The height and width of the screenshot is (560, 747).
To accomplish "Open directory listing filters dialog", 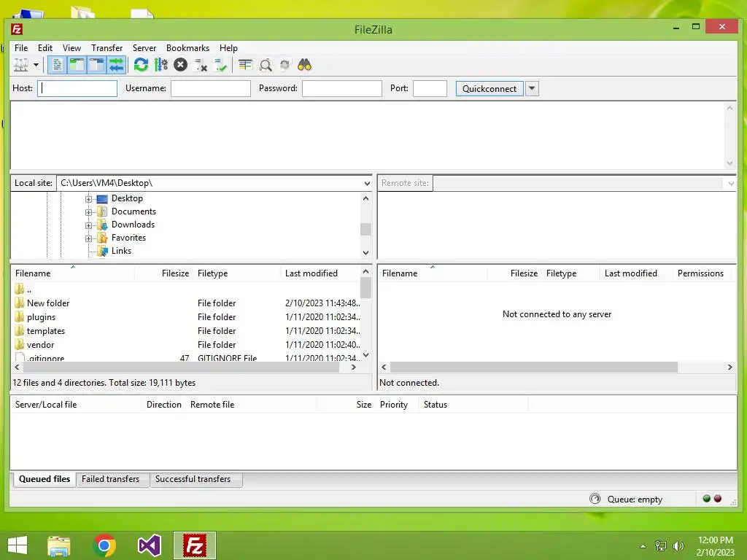I will click(245, 65).
